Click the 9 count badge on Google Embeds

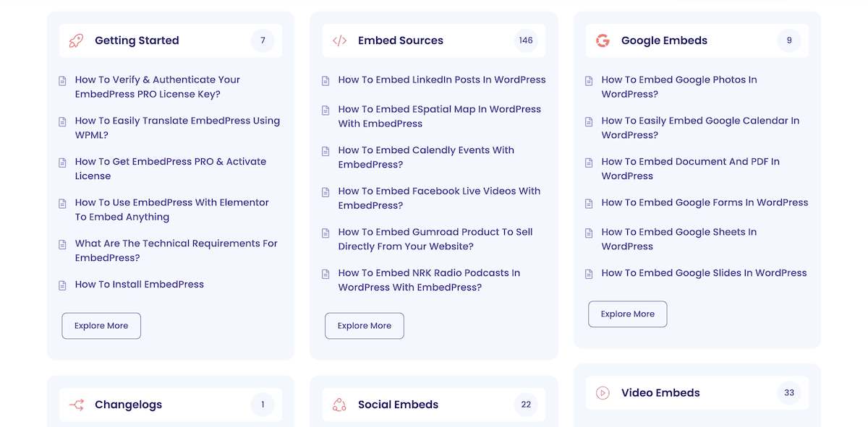tap(789, 40)
